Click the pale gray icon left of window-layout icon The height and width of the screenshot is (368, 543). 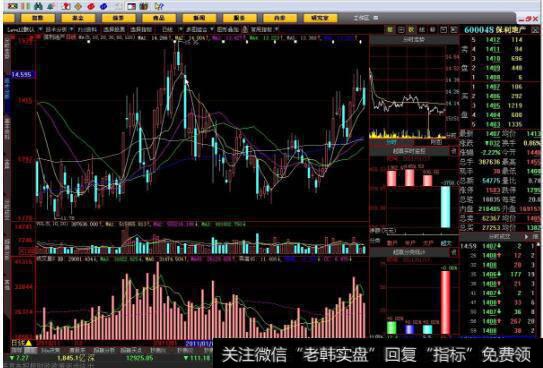(x=118, y=6)
